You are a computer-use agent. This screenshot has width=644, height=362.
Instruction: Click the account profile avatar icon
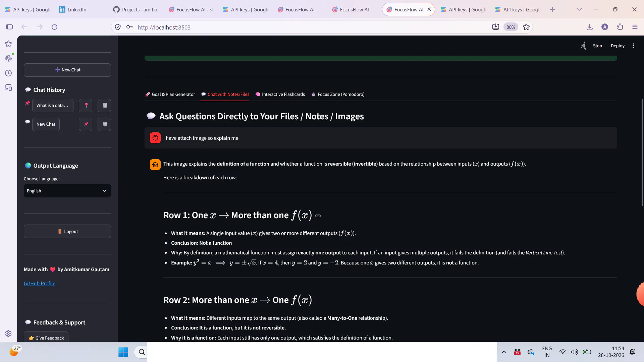click(605, 27)
